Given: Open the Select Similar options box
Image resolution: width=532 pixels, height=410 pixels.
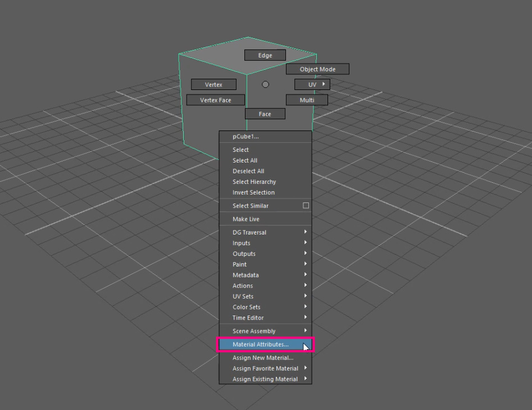Looking at the screenshot, I should (306, 205).
